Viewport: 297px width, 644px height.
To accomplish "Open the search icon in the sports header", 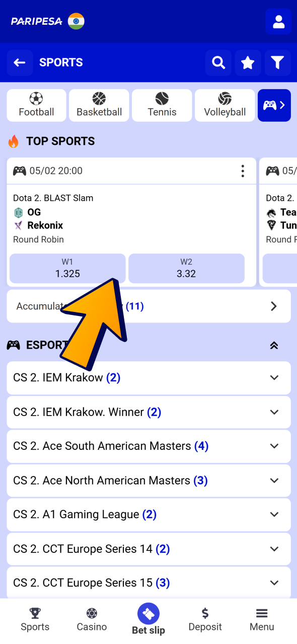I will (x=218, y=62).
